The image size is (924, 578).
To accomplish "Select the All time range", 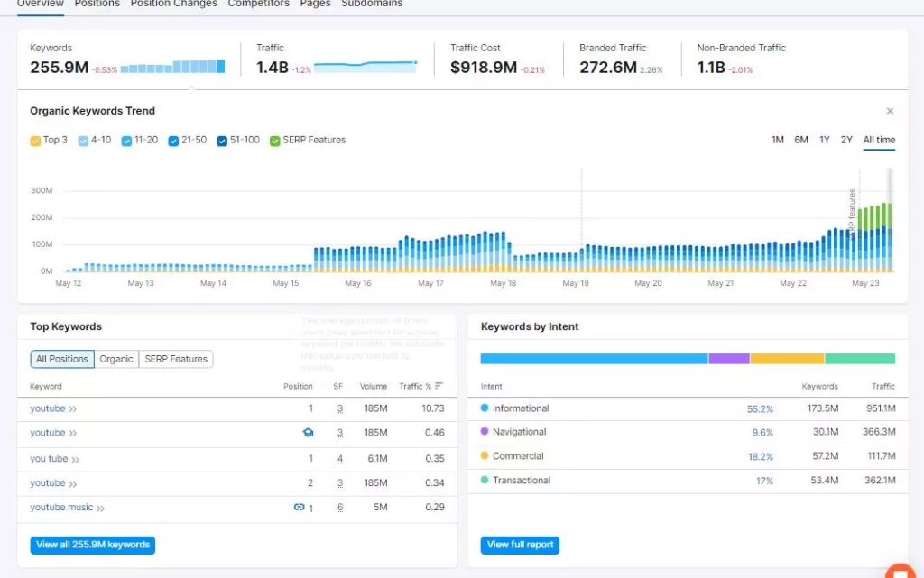I will tap(879, 140).
